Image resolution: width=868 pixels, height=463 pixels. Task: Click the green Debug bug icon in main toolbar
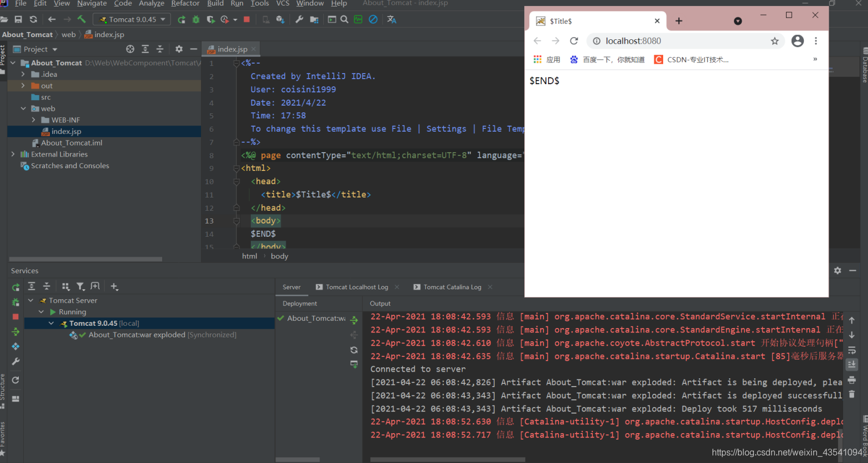pos(195,19)
